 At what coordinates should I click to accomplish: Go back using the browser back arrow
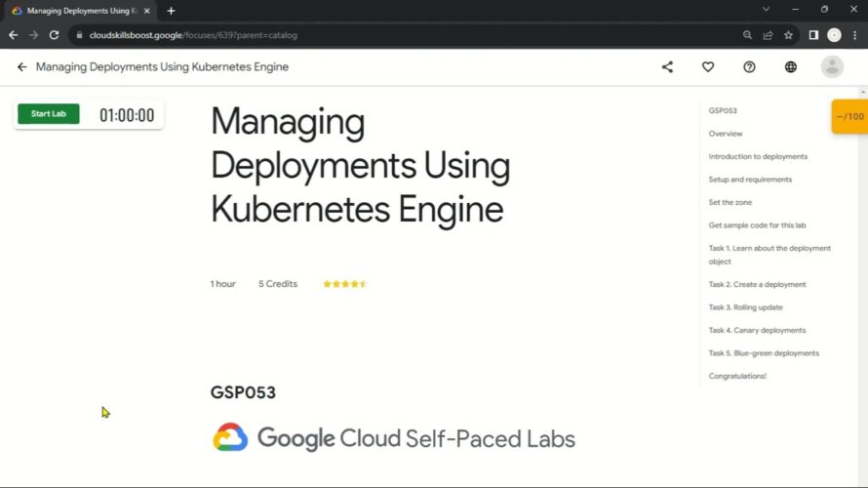pos(14,35)
